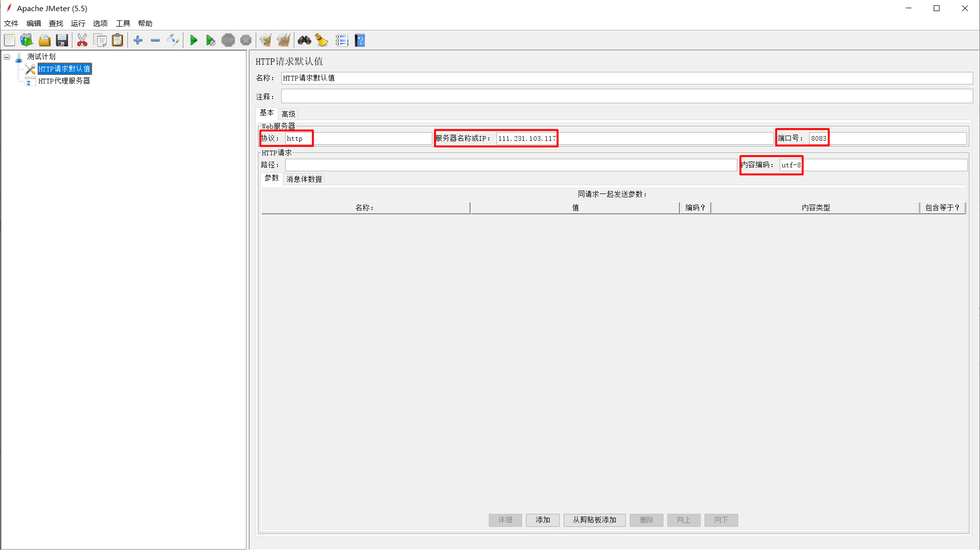This screenshot has height=550, width=980.
Task: Collapse the 测试计划 tree node
Action: (x=7, y=57)
